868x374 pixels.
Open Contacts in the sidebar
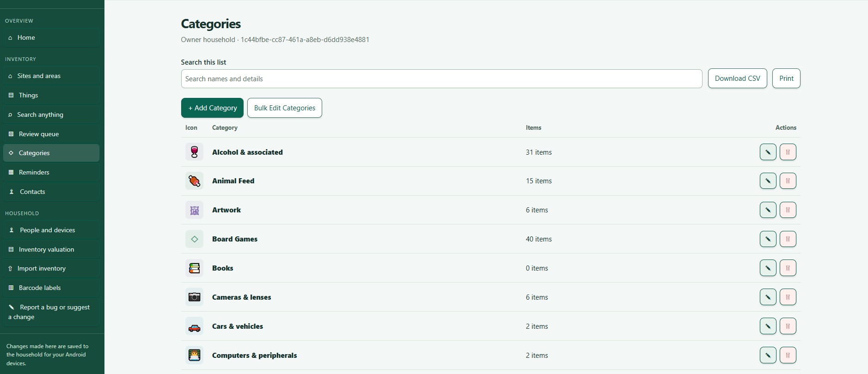(x=51, y=192)
